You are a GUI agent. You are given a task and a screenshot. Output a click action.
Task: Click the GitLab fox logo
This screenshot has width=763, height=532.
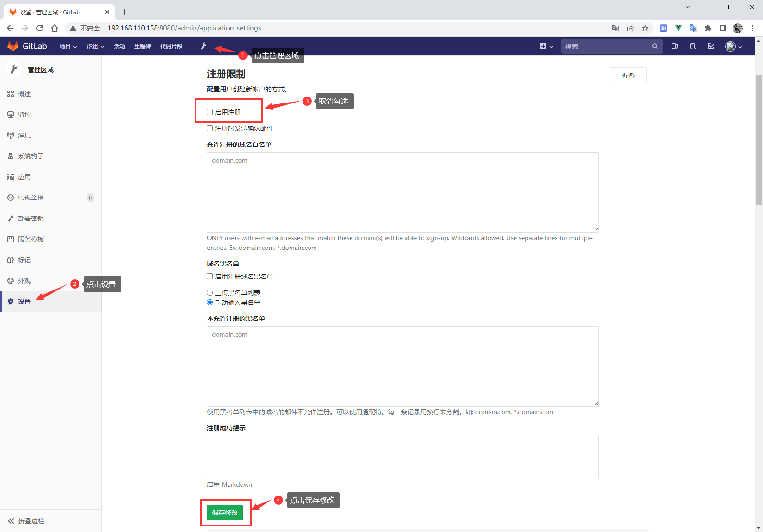pos(13,46)
